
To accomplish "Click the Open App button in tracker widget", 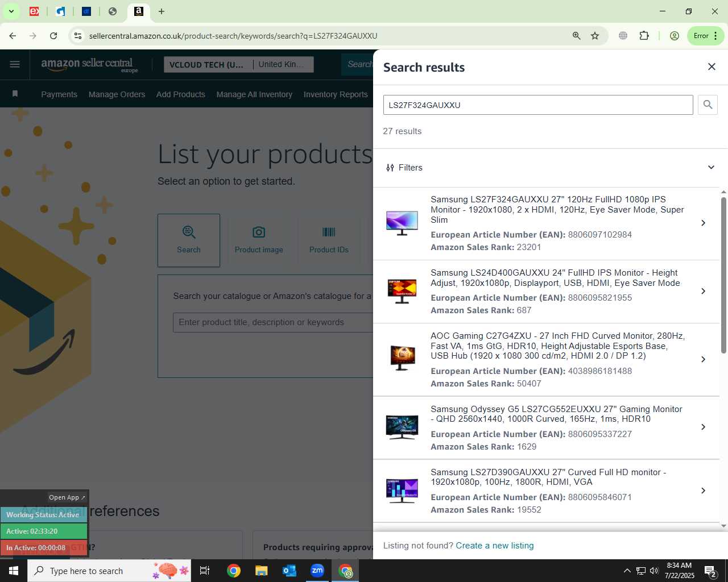I will pos(67,497).
